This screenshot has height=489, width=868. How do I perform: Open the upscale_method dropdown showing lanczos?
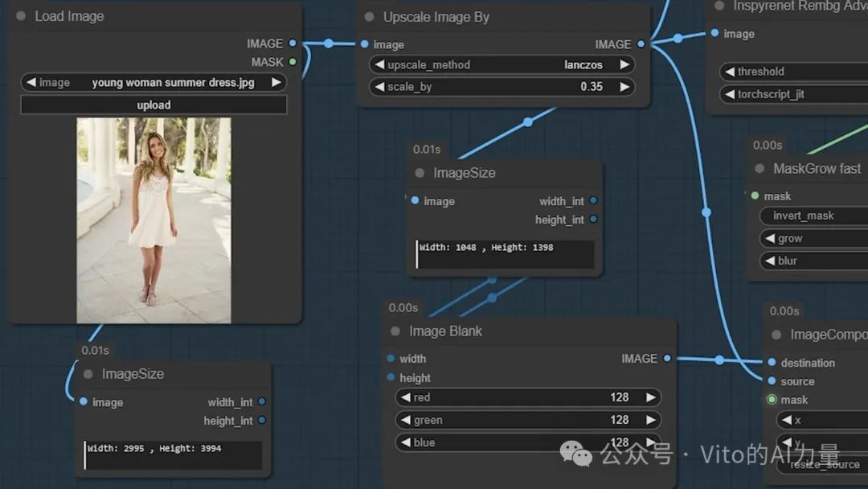tap(502, 65)
